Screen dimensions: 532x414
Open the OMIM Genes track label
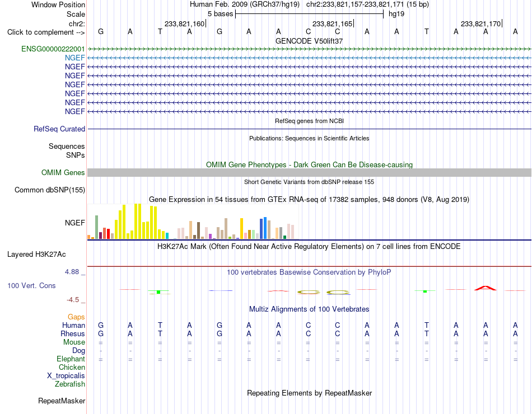click(x=63, y=172)
